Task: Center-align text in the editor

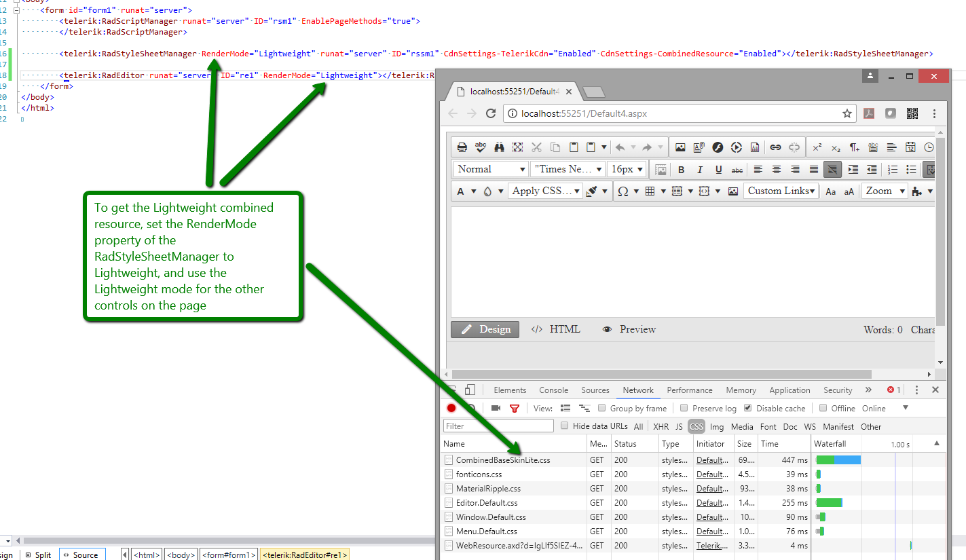Action: (777, 170)
